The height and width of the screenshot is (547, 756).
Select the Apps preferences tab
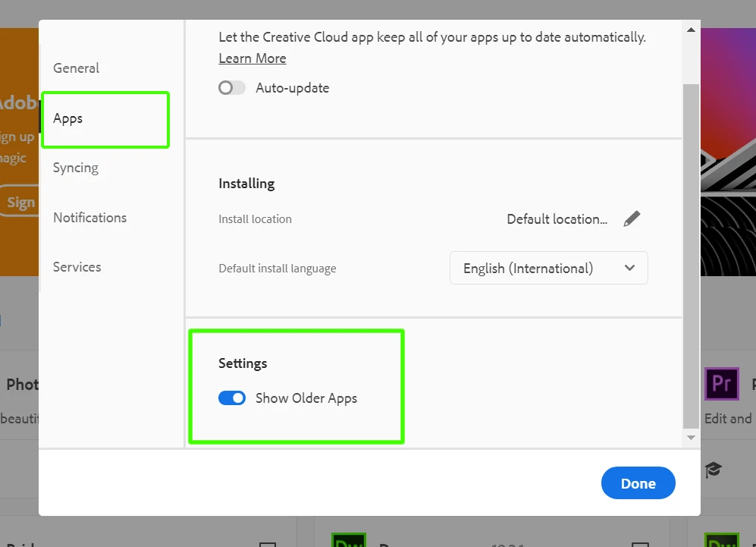coord(68,118)
